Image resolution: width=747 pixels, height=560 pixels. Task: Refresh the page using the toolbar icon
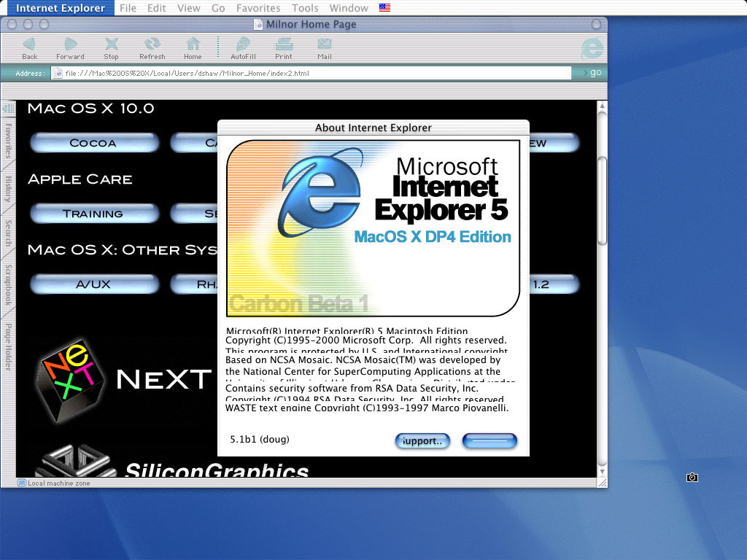click(152, 44)
